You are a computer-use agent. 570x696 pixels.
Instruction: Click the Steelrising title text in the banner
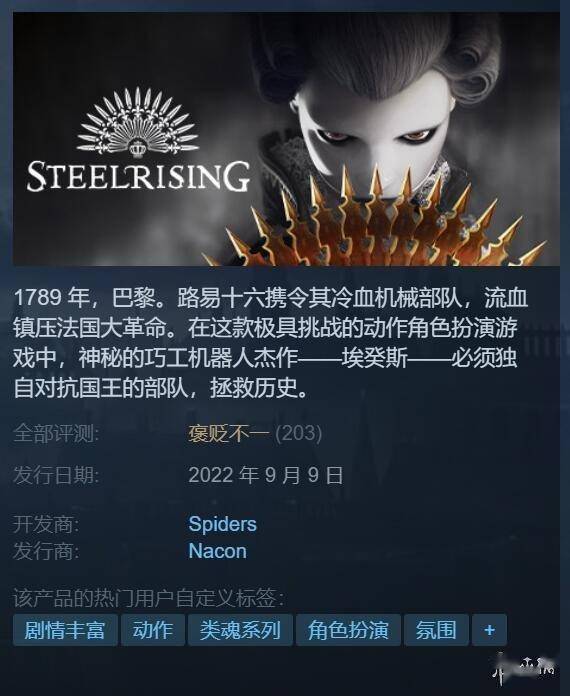[x=139, y=176]
